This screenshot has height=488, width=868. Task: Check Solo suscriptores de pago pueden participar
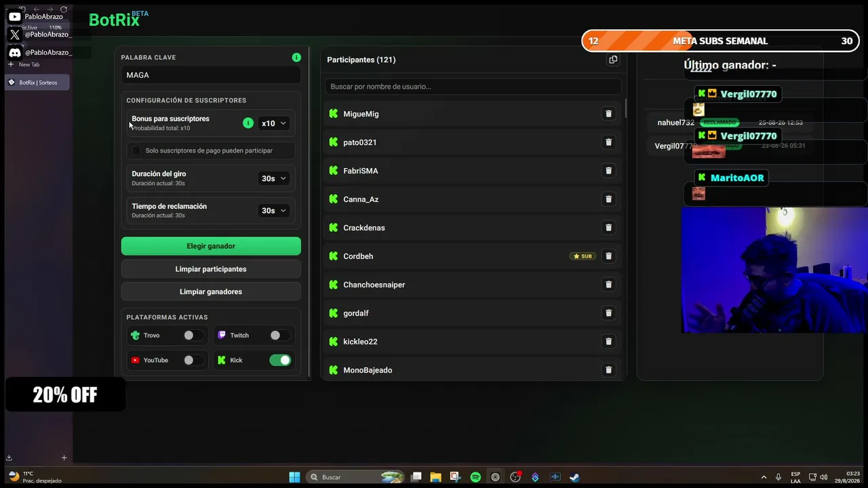[136, 150]
